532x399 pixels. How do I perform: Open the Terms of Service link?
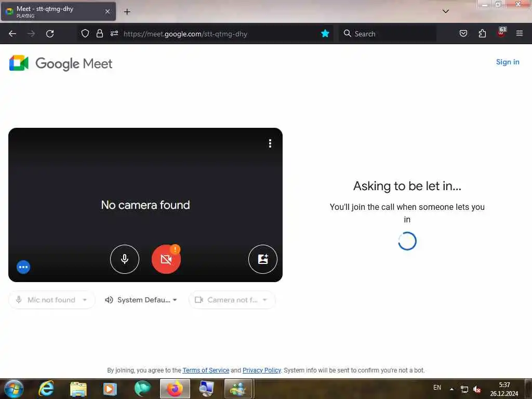[206, 370]
